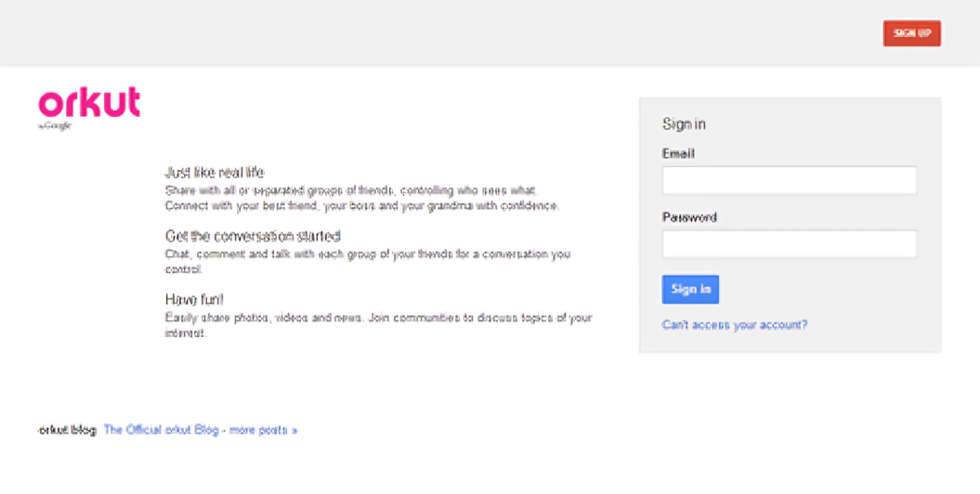
Task: Follow the more posts » link
Action: [264, 430]
